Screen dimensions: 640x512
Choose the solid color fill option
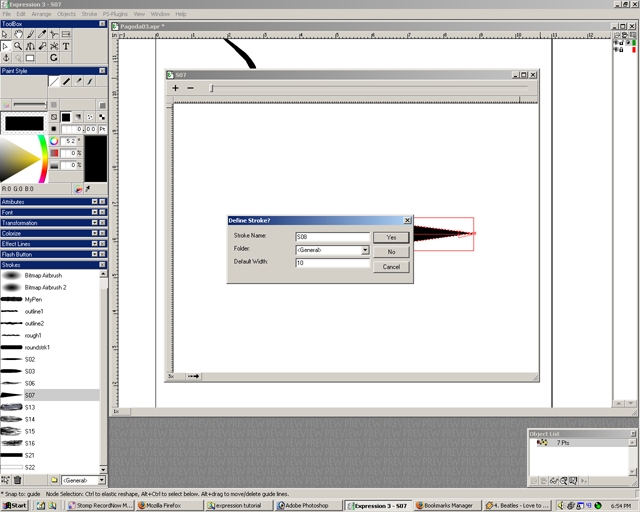click(66, 117)
